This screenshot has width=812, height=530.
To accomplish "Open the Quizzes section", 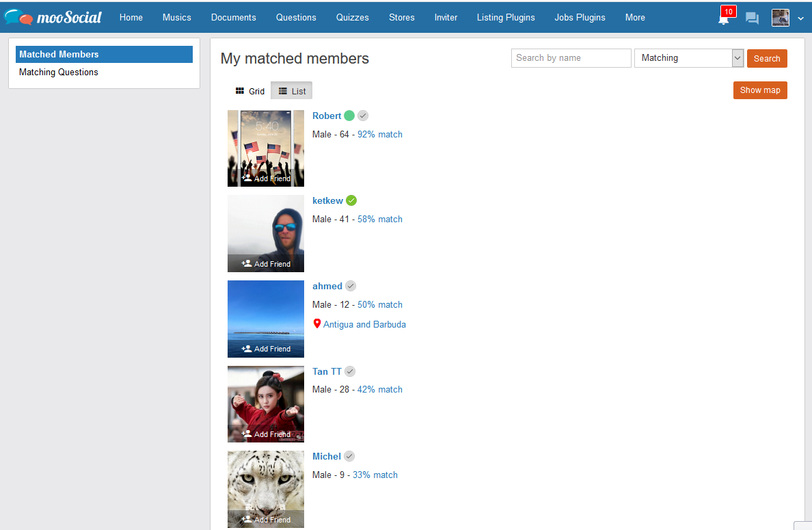I will [352, 17].
